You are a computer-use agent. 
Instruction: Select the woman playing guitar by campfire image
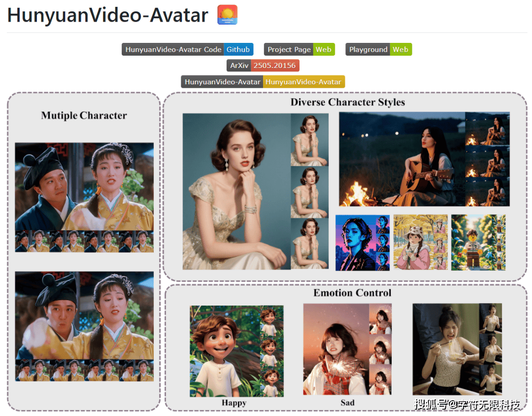click(424, 159)
